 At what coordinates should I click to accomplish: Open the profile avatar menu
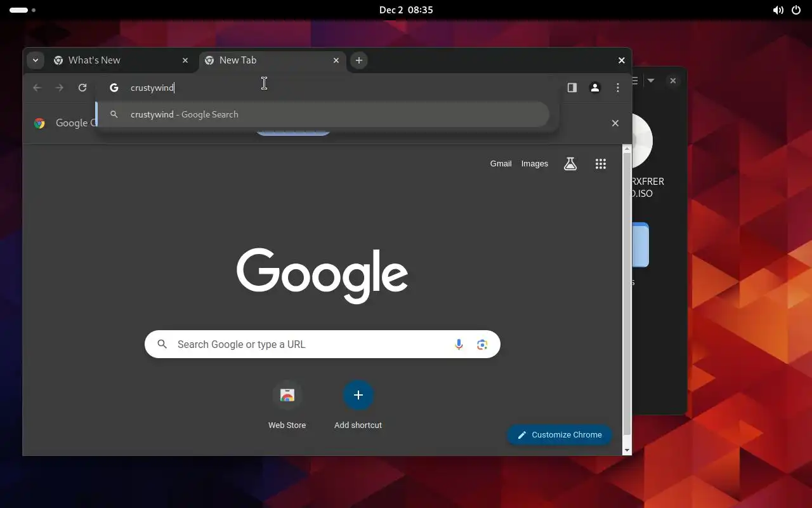pyautogui.click(x=595, y=88)
